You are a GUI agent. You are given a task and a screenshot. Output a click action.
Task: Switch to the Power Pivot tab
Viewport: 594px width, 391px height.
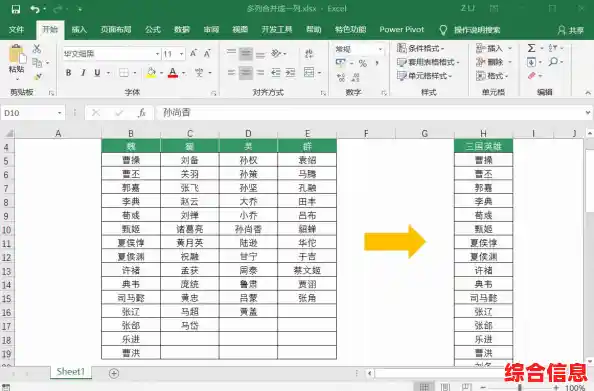coord(402,30)
